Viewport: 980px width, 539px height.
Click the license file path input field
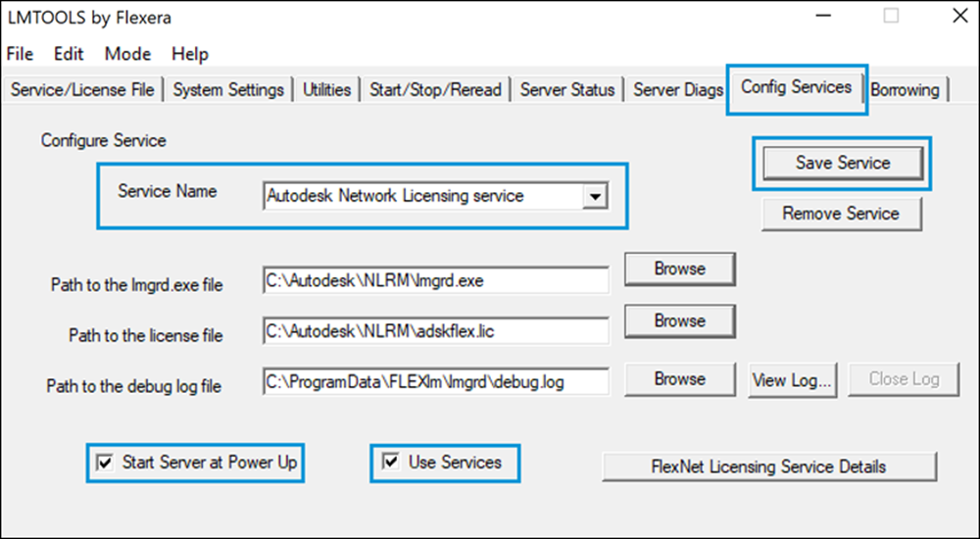pos(435,331)
